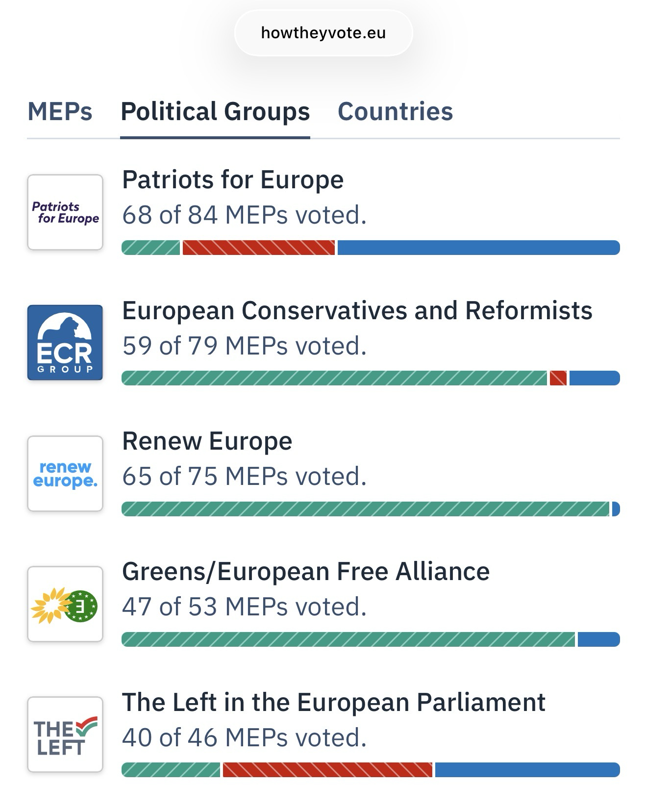Screen dimensions: 647x812
Task: Click the Greens/EFA sunflower logo icon
Action: point(65,604)
